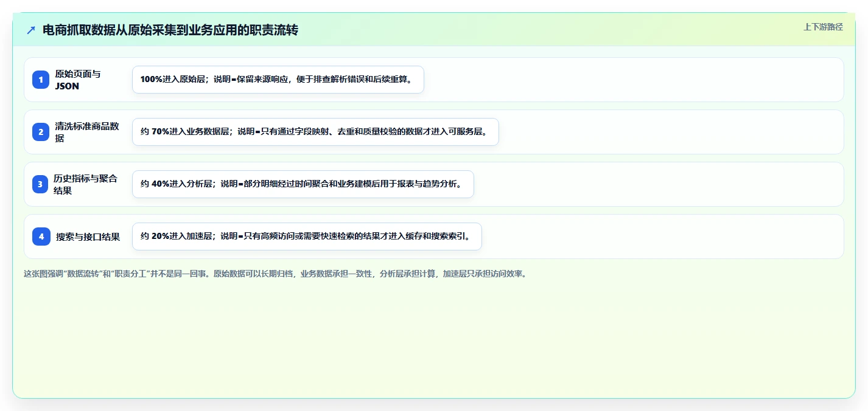The width and height of the screenshot is (868, 411).
Task: Select the title 电商抓取数据从原始采集到业务应用的职责流转
Action: tap(170, 30)
